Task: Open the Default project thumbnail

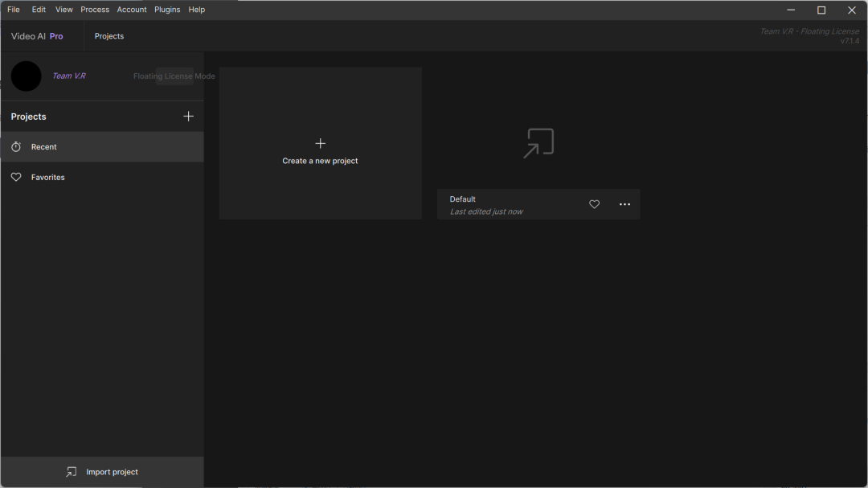Action: pyautogui.click(x=538, y=143)
